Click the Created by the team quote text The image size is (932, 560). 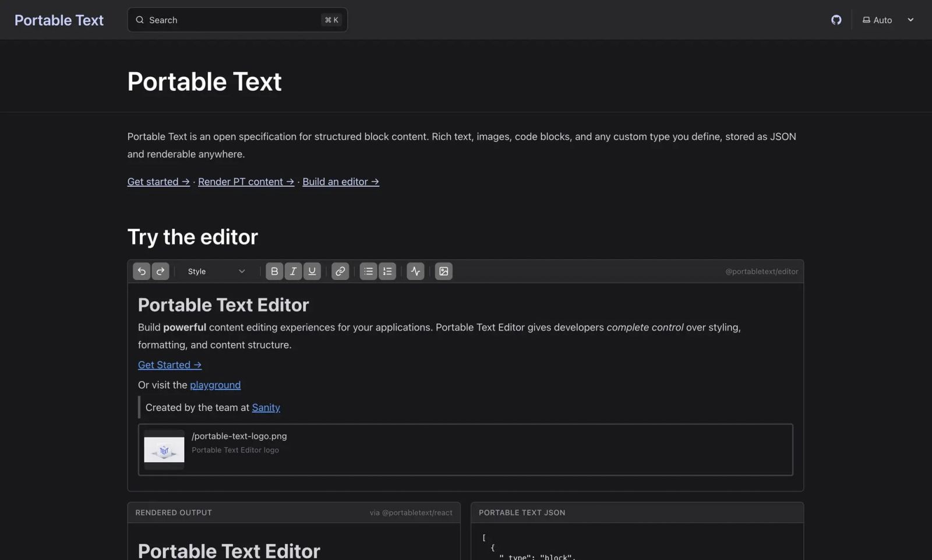(213, 407)
